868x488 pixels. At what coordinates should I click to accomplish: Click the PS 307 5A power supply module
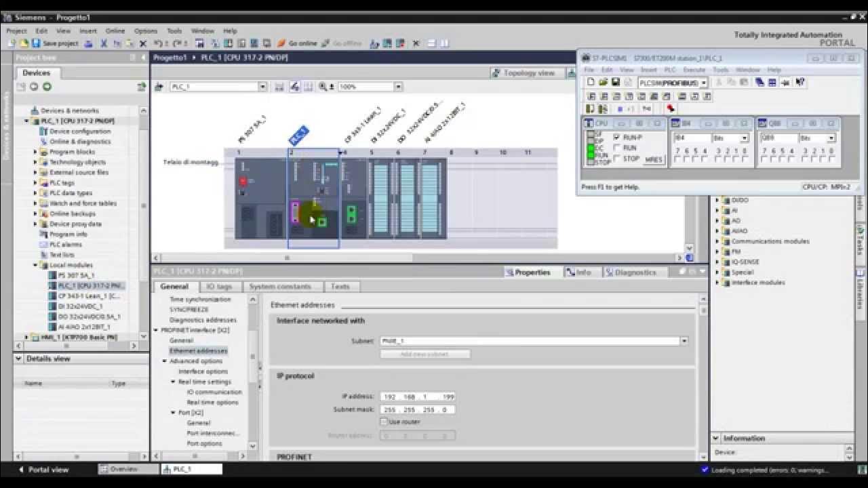click(x=260, y=198)
